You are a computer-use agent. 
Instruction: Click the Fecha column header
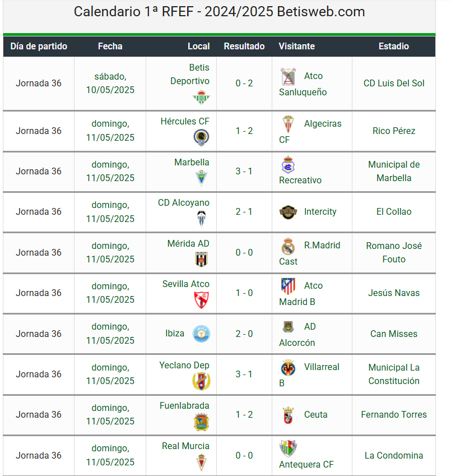click(110, 46)
